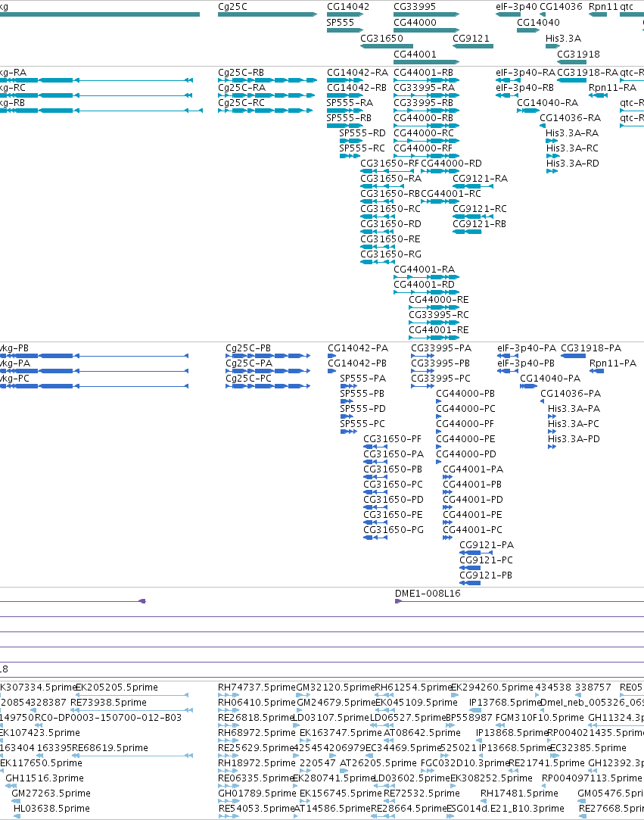Click the eIF-3p40-PA protein
644x820 pixels.
[x=508, y=356]
